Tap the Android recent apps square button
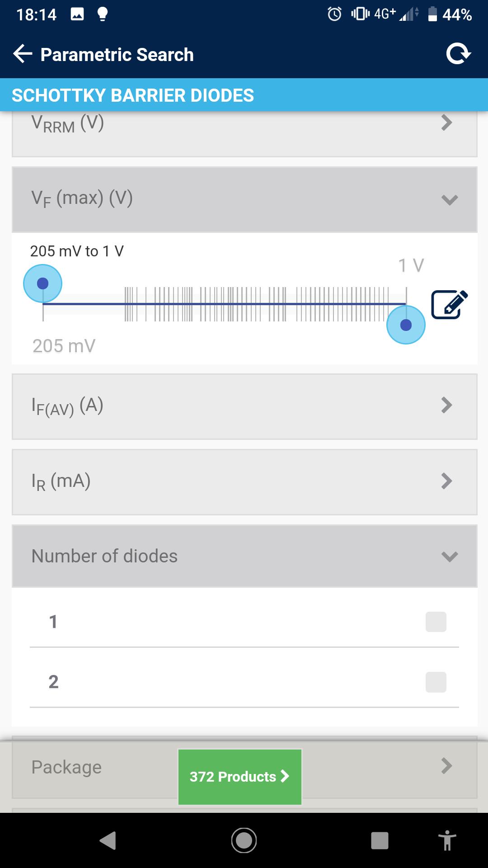The height and width of the screenshot is (868, 488). click(x=380, y=840)
